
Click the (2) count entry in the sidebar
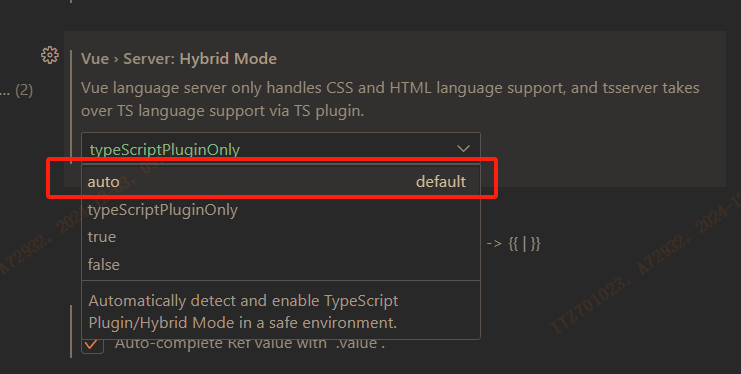pyautogui.click(x=24, y=90)
